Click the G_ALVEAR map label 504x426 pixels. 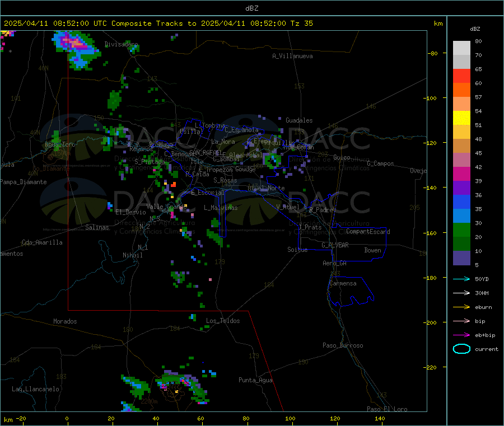[x=335, y=245]
